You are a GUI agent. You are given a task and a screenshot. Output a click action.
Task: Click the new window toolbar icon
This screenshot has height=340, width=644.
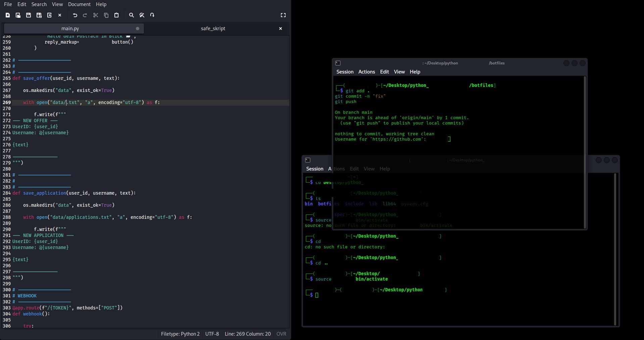click(x=18, y=15)
